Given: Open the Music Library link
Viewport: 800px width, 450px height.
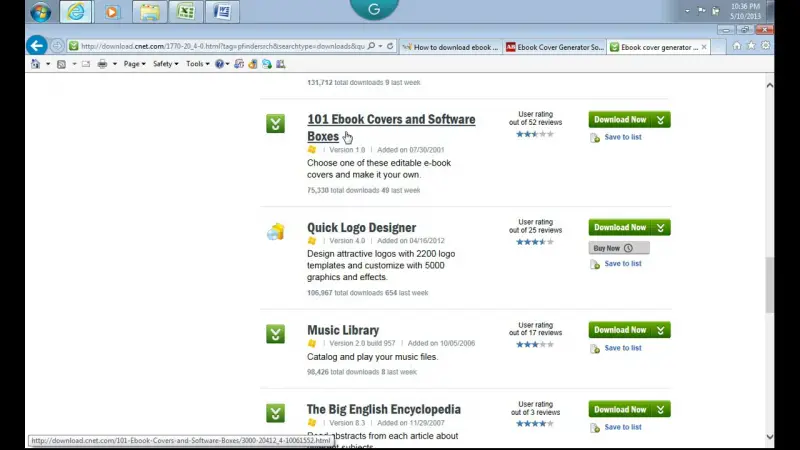Looking at the screenshot, I should click(x=343, y=330).
